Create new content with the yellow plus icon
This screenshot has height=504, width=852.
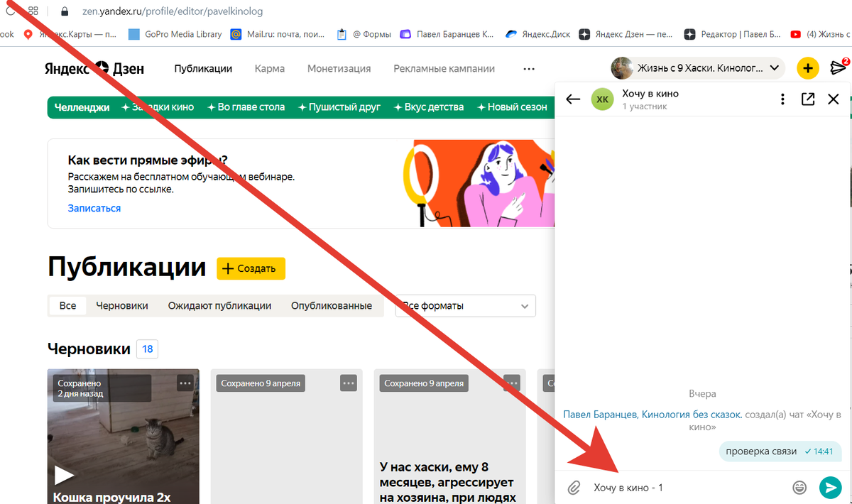(807, 68)
